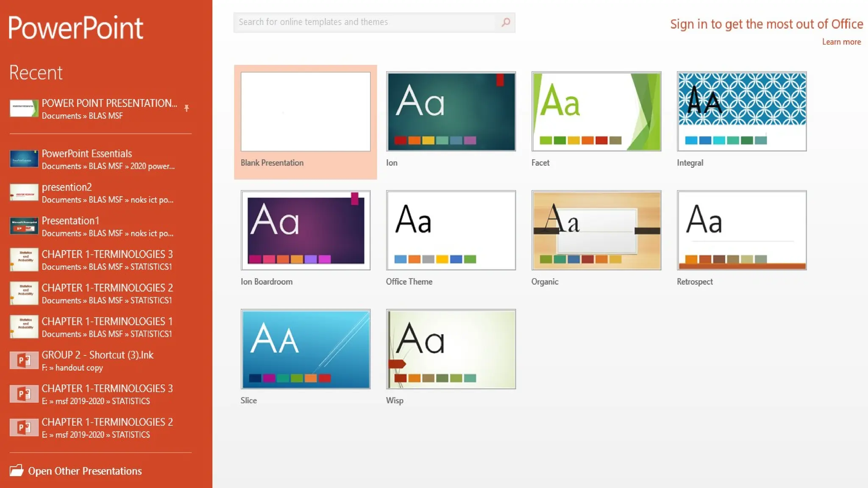Click Sign in to get the most out of Office

click(766, 24)
